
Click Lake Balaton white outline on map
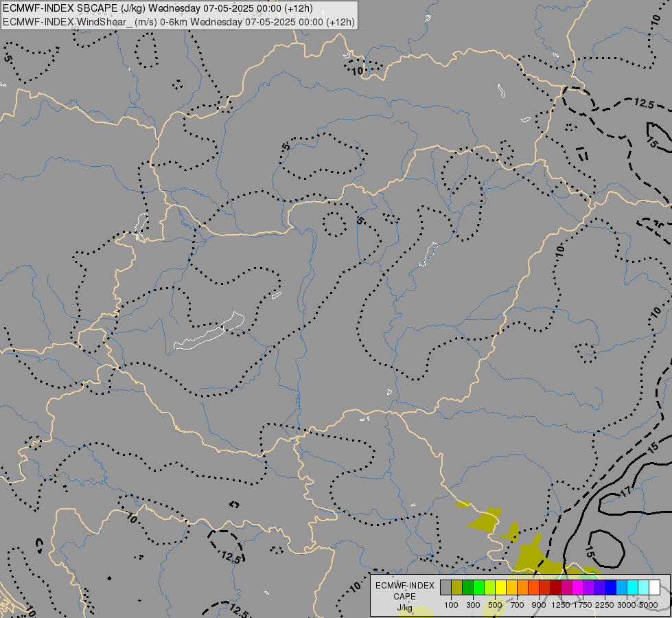[209, 332]
